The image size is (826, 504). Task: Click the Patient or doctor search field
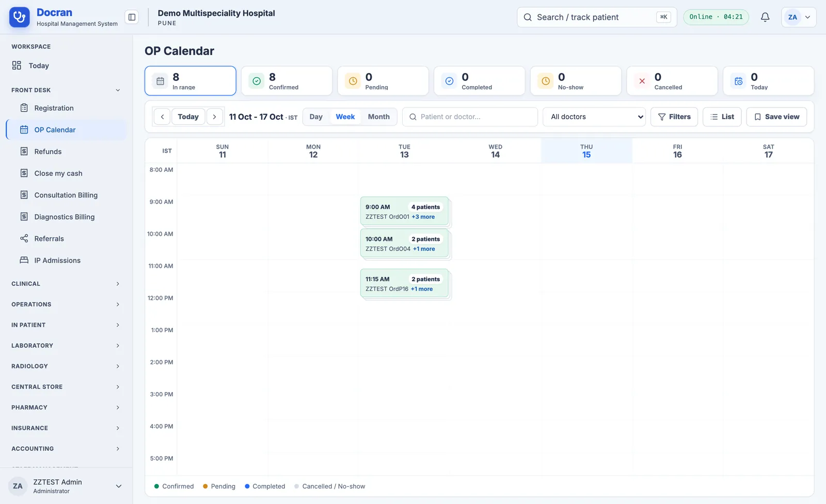click(470, 117)
